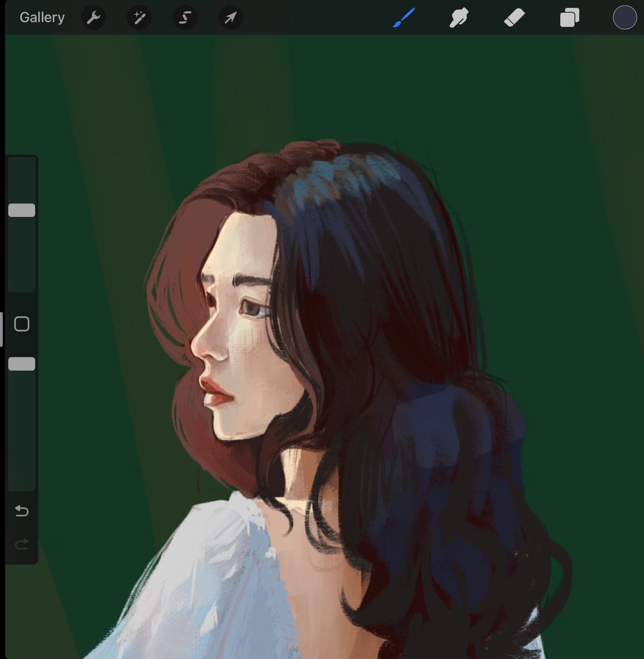
Task: Tap the square Modify button on the sidebar
Action: tap(22, 324)
